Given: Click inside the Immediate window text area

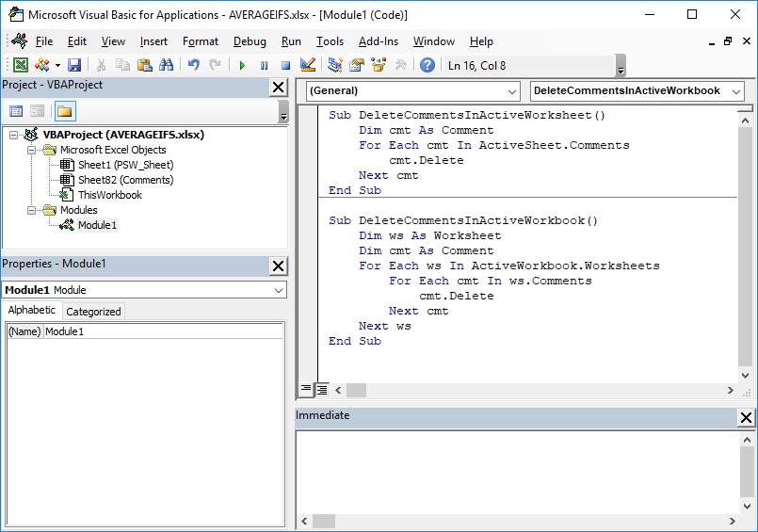Looking at the screenshot, I should [x=517, y=472].
